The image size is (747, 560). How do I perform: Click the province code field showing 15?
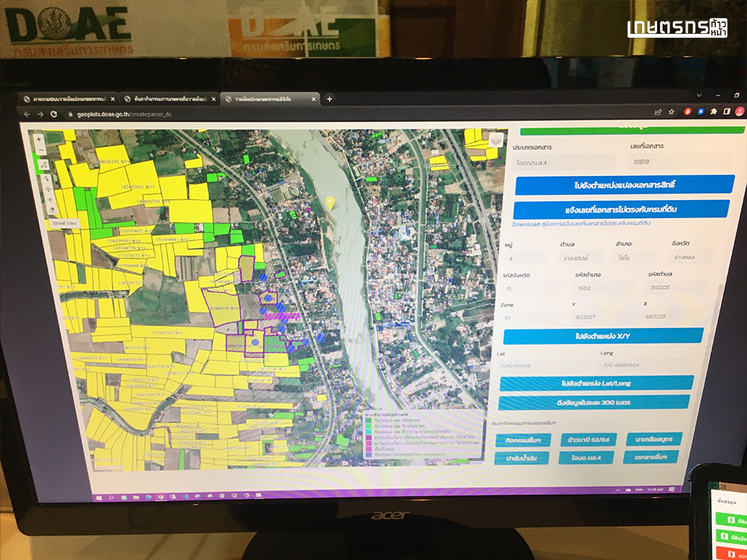tap(532, 288)
